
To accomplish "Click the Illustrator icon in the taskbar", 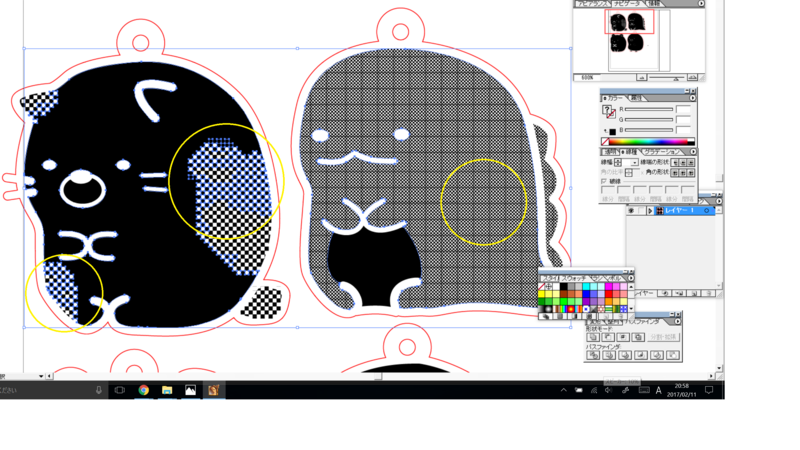I will tap(213, 390).
